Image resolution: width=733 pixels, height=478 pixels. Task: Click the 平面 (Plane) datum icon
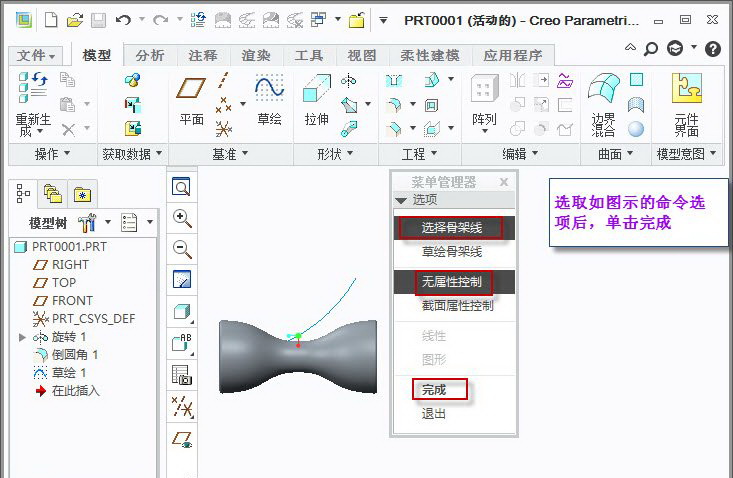coord(191,92)
